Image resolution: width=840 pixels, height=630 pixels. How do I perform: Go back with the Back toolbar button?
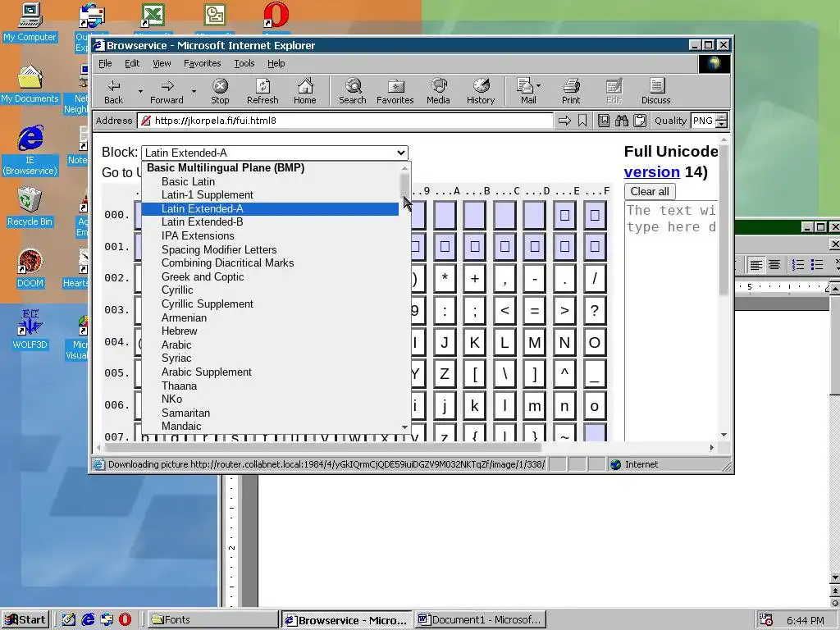coord(113,92)
